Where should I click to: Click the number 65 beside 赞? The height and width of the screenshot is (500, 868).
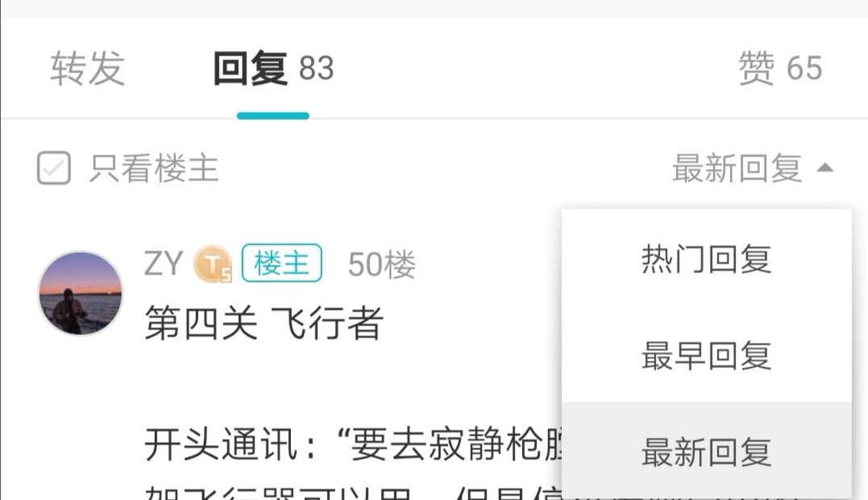804,68
